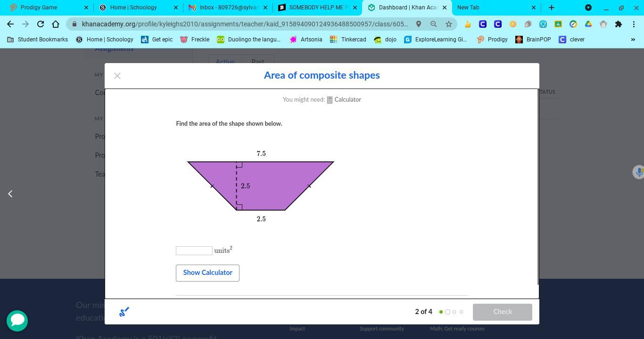This screenshot has width=644, height=339.
Task: Click the Check button
Action: coord(503,312)
